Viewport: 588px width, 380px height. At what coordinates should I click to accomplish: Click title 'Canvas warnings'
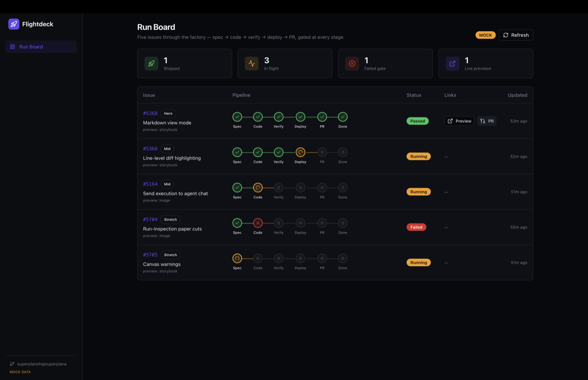(162, 264)
